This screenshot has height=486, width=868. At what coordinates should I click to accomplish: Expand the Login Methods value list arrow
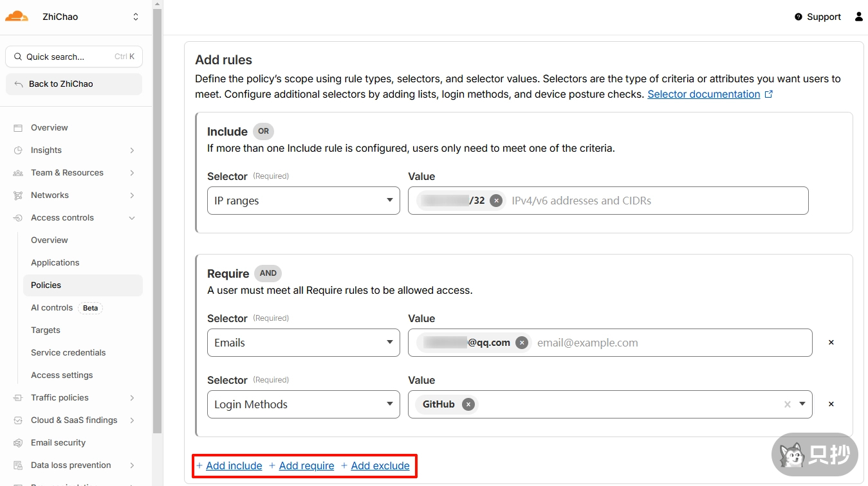click(x=802, y=404)
